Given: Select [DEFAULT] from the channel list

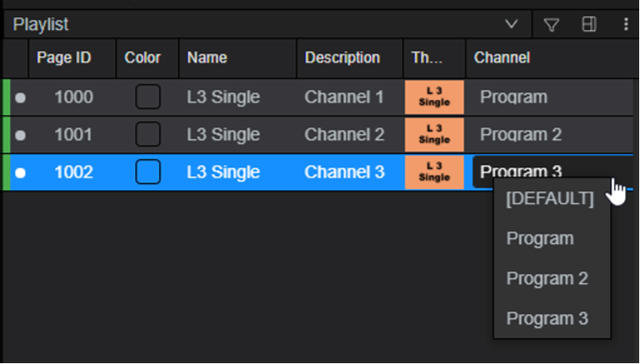Looking at the screenshot, I should (x=550, y=199).
